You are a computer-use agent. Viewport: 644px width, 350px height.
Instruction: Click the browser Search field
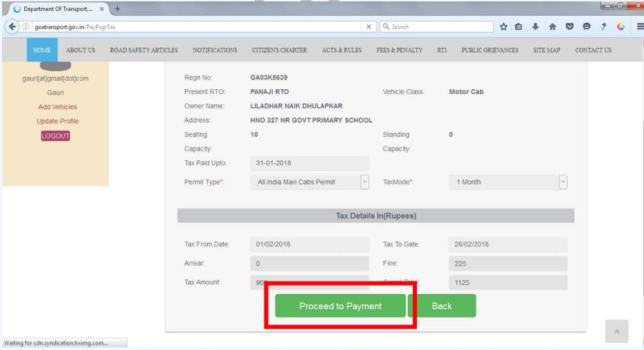(436, 27)
